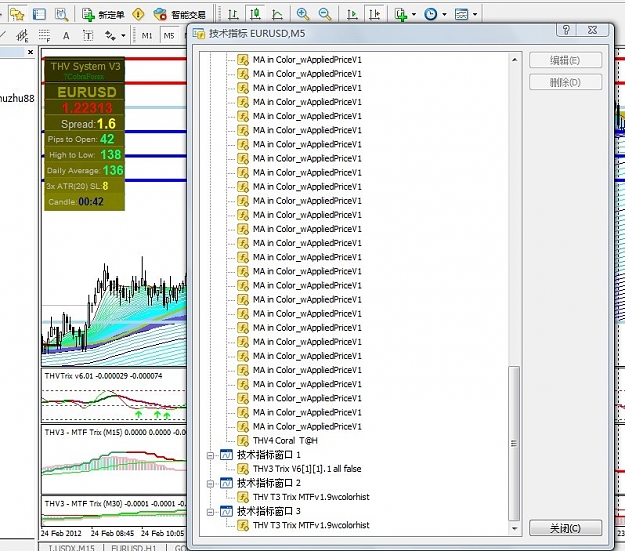
Task: Click the 关闭(C) close button
Action: click(565, 528)
